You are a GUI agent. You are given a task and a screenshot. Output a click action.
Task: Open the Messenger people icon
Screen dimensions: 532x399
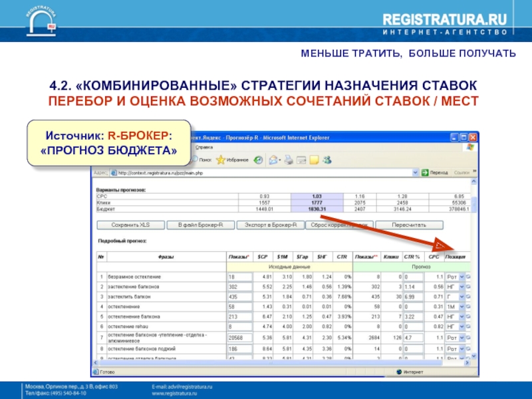pos(327,160)
